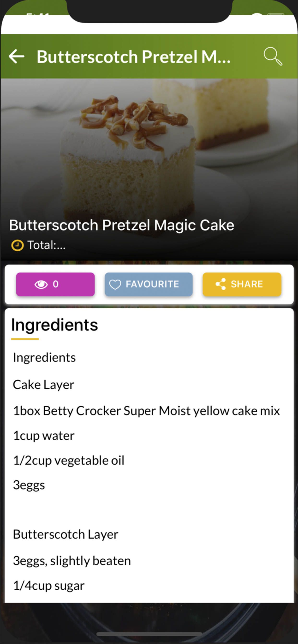Tap the 1/4cup sugar ingredient

(x=49, y=586)
